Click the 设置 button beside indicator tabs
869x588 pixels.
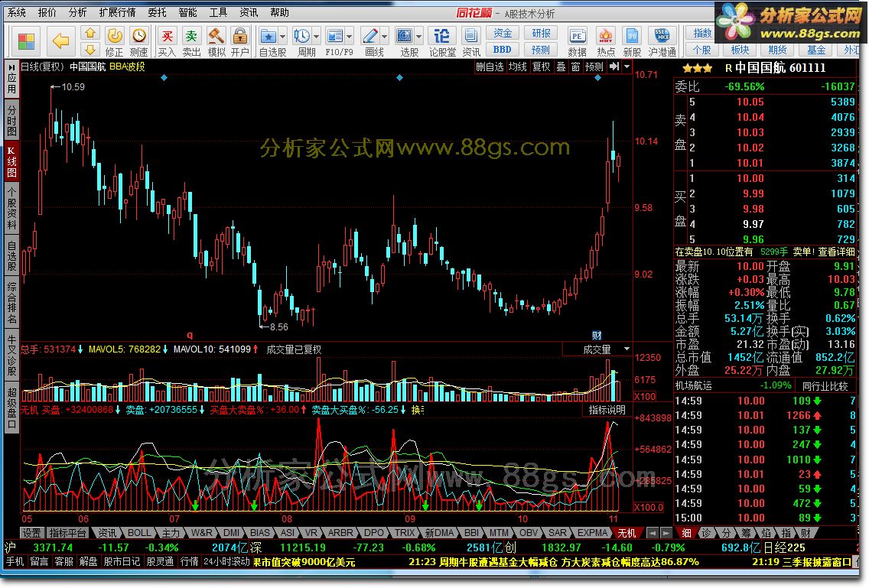click(x=31, y=533)
